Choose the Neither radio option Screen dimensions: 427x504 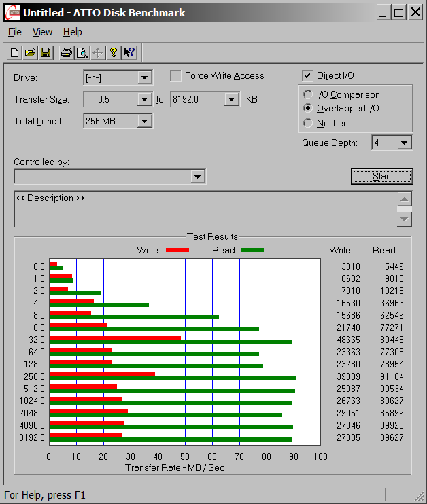[x=308, y=123]
